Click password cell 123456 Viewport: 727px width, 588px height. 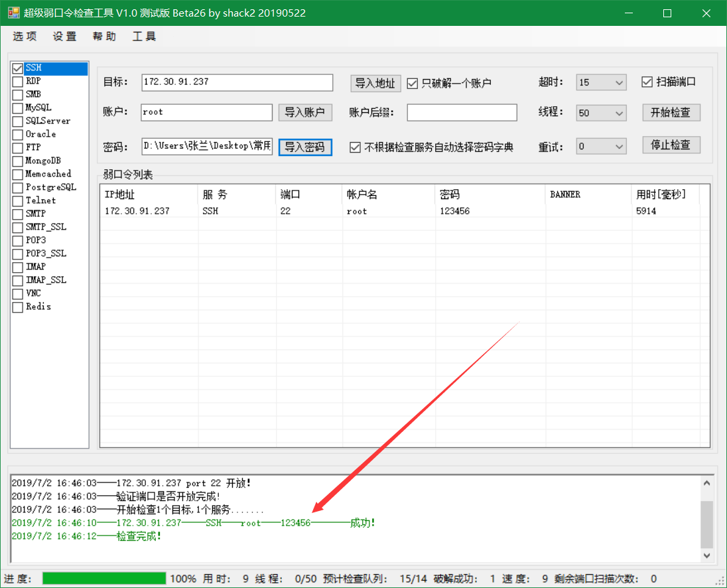point(455,211)
